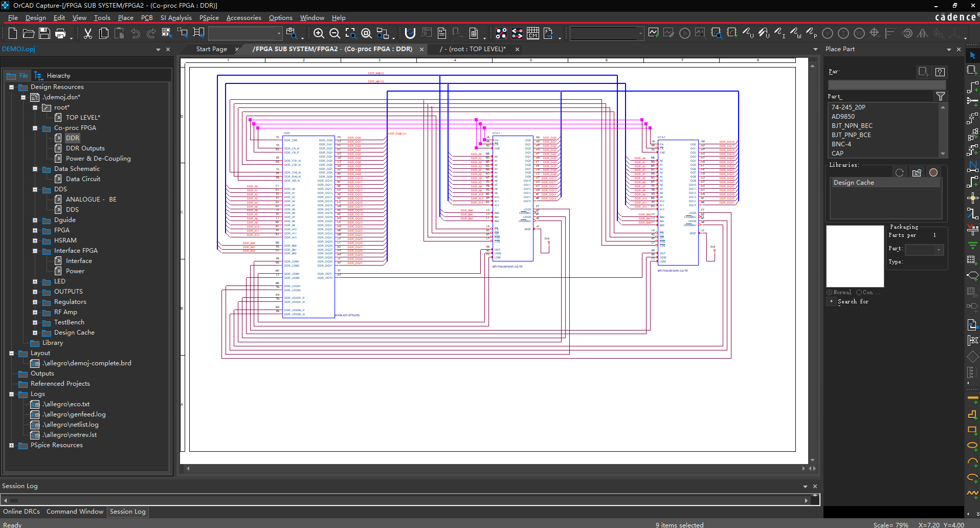Open the Place Part panel options arrow
Image resolution: width=980 pixels, height=528 pixels.
pyautogui.click(x=949, y=50)
